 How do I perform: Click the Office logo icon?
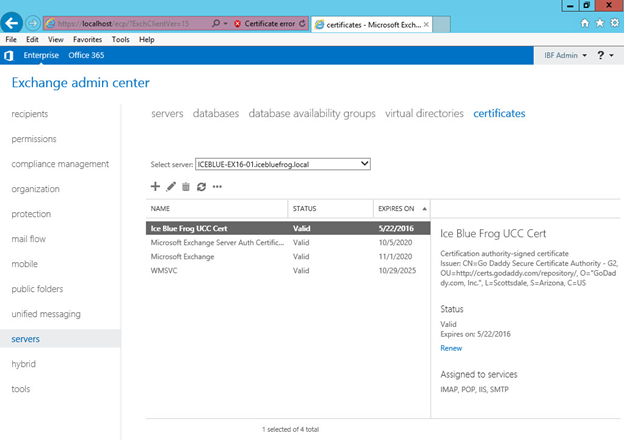coord(9,56)
